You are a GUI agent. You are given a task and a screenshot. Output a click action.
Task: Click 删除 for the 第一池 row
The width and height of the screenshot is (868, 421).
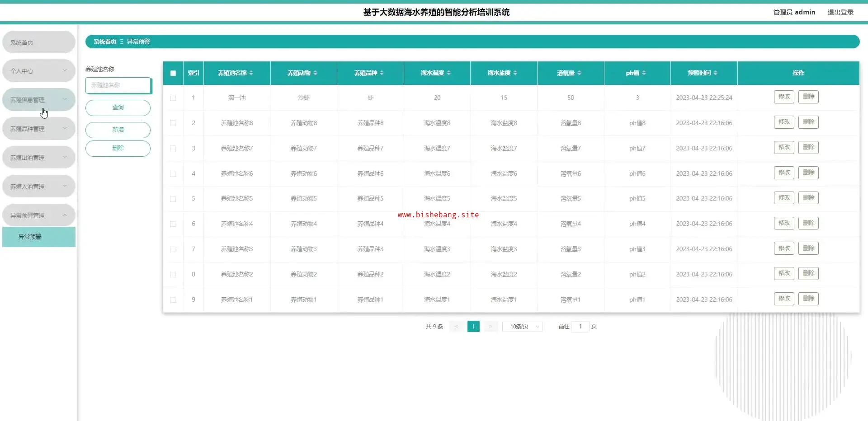[x=808, y=97]
